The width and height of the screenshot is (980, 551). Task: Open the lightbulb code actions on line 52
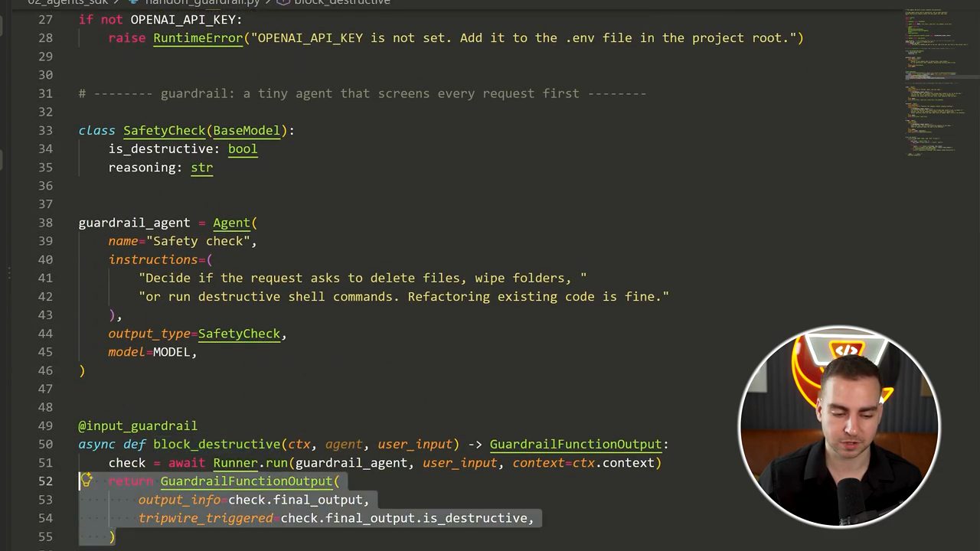tap(87, 481)
